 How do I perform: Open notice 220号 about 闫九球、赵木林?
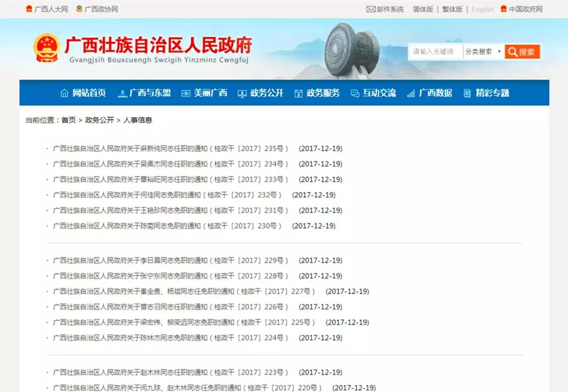coord(188,388)
